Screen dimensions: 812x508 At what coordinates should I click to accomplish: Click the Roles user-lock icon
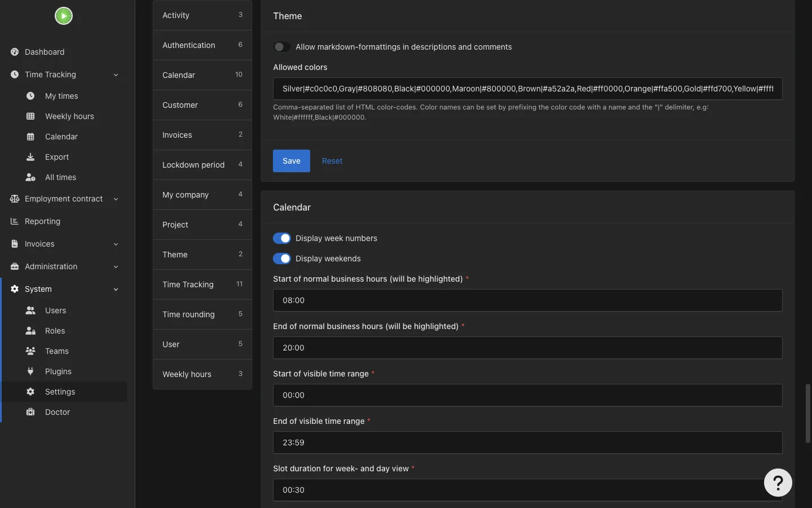30,331
